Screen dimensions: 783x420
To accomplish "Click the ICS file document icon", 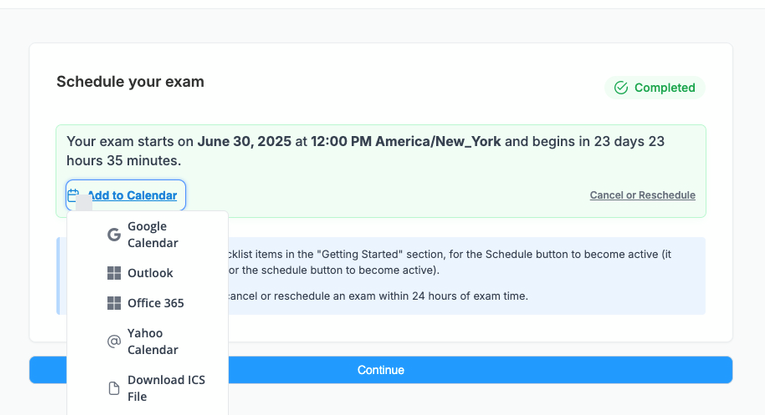I will [114, 388].
